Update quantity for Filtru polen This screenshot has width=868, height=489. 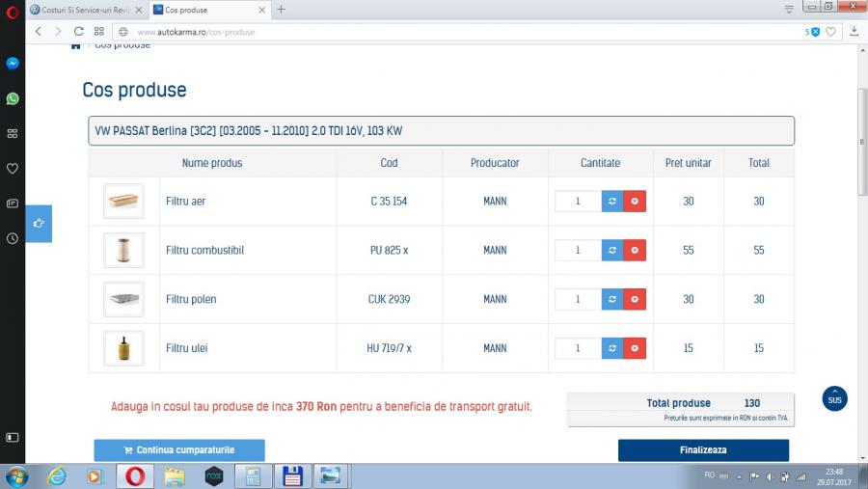tap(612, 299)
